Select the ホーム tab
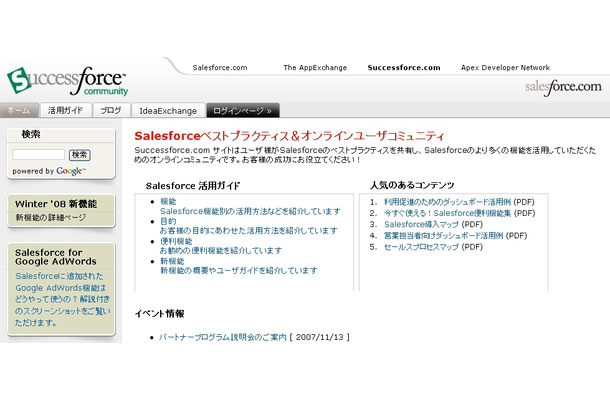The height and width of the screenshot is (400, 610). click(19, 111)
